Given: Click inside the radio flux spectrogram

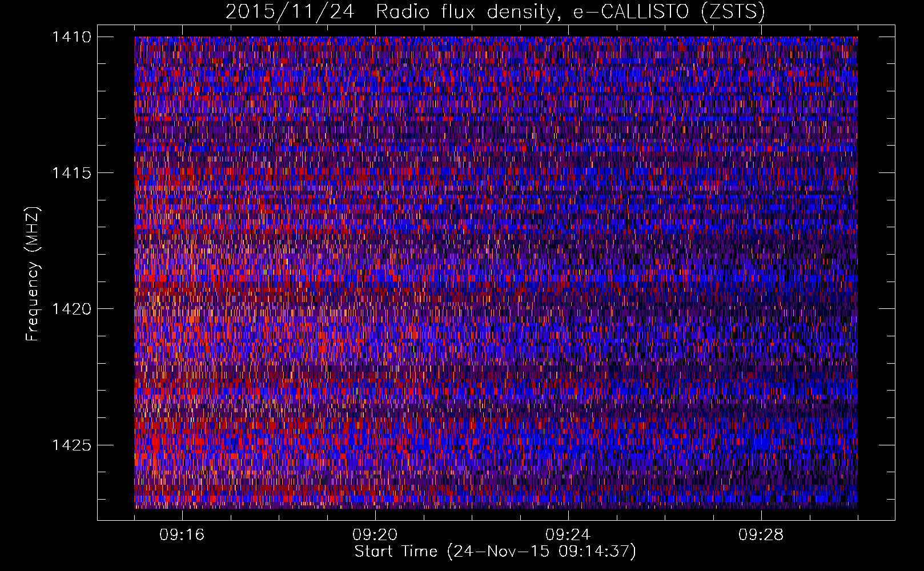Looking at the screenshot, I should 496,272.
